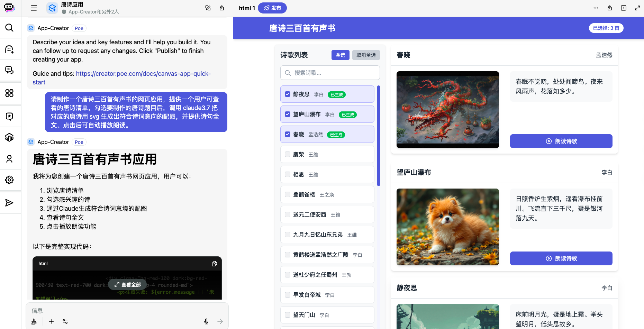Expand the canvas to fullscreen
This screenshot has height=329, width=644.
tap(637, 8)
